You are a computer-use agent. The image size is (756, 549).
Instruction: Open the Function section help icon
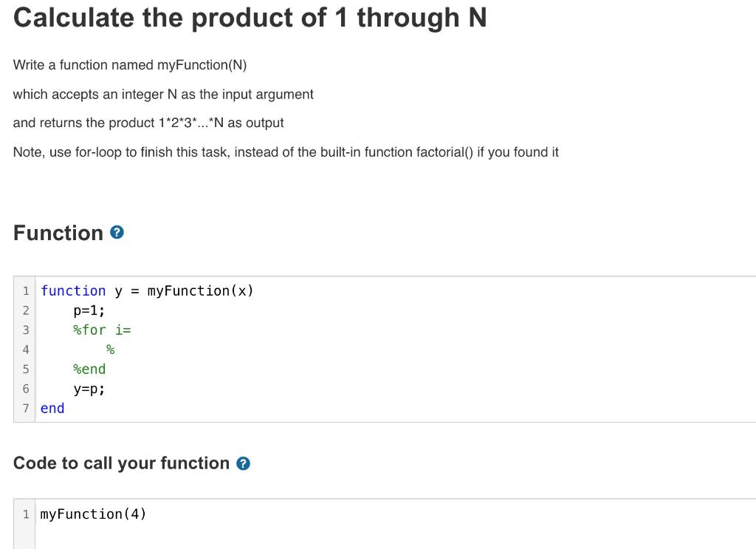[117, 233]
